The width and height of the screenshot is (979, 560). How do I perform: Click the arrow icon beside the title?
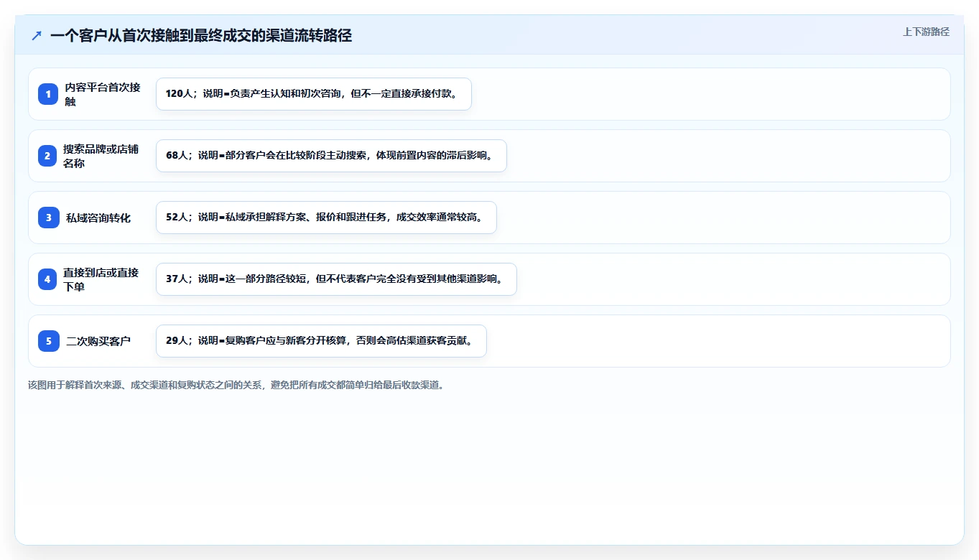coord(37,35)
